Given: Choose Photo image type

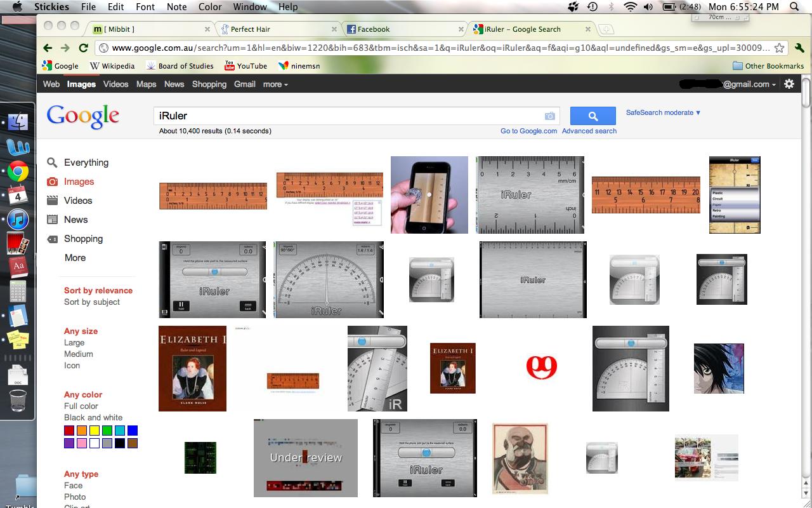Looking at the screenshot, I should click(75, 497).
